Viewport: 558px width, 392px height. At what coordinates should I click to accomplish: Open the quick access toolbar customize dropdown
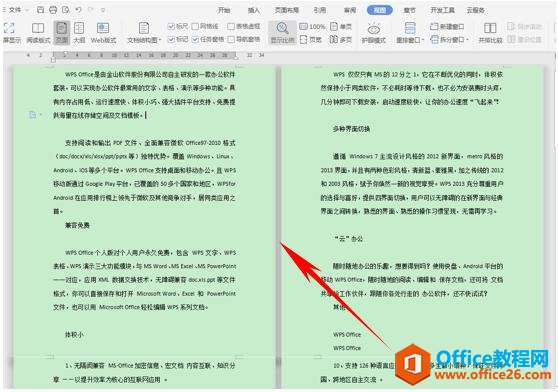pos(103,10)
